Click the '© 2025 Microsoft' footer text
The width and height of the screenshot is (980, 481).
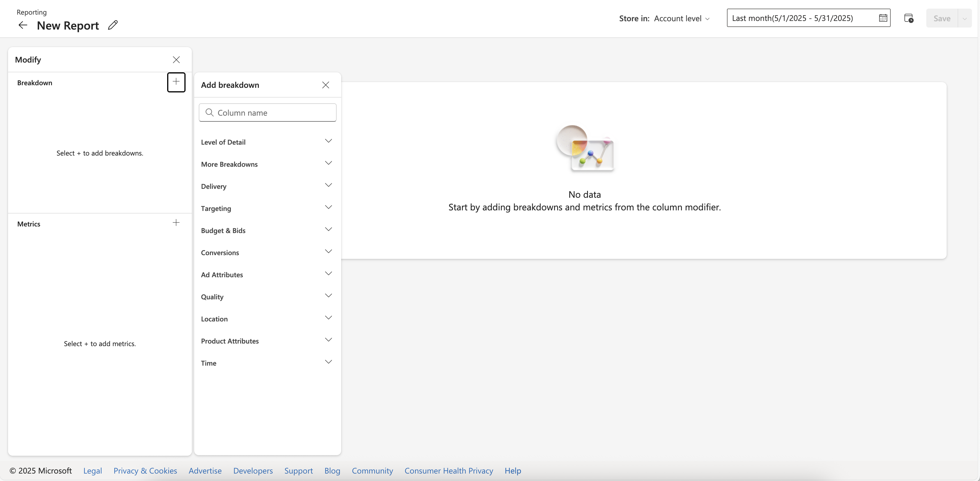(40, 471)
